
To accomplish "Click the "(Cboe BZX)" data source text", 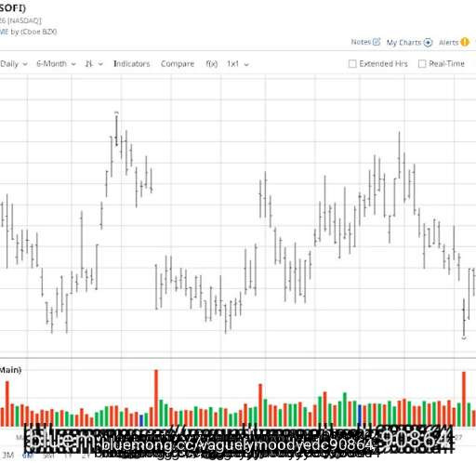I will pos(38,32).
